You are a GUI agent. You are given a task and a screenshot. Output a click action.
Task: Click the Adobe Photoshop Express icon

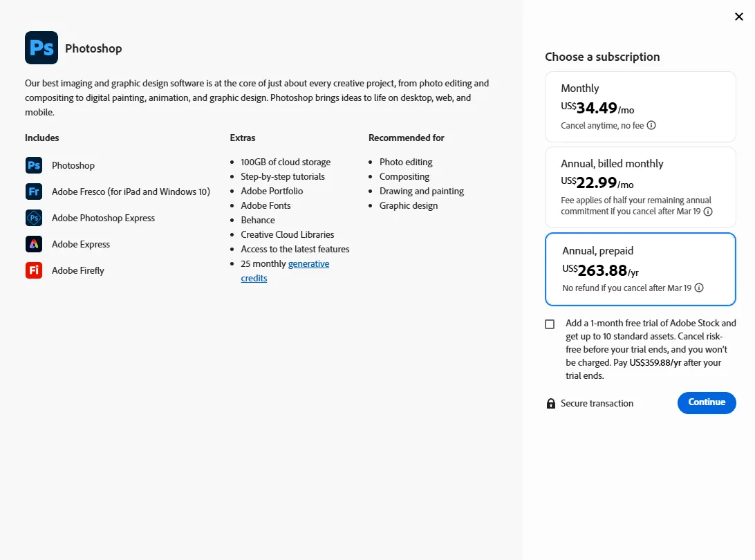point(33,218)
